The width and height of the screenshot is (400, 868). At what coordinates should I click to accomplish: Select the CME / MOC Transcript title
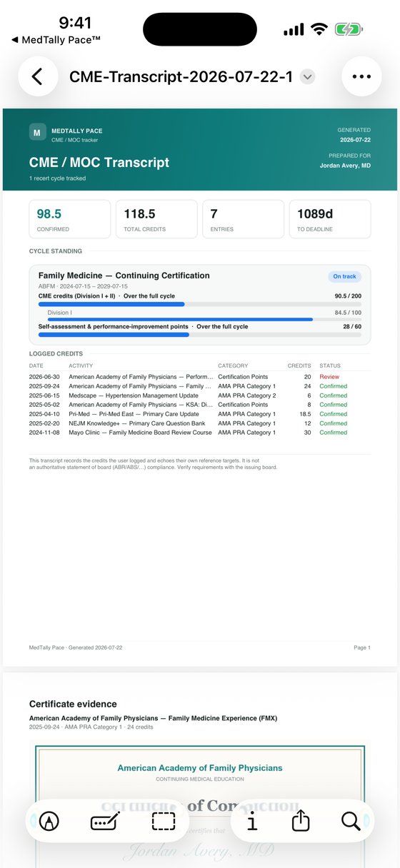[99, 162]
